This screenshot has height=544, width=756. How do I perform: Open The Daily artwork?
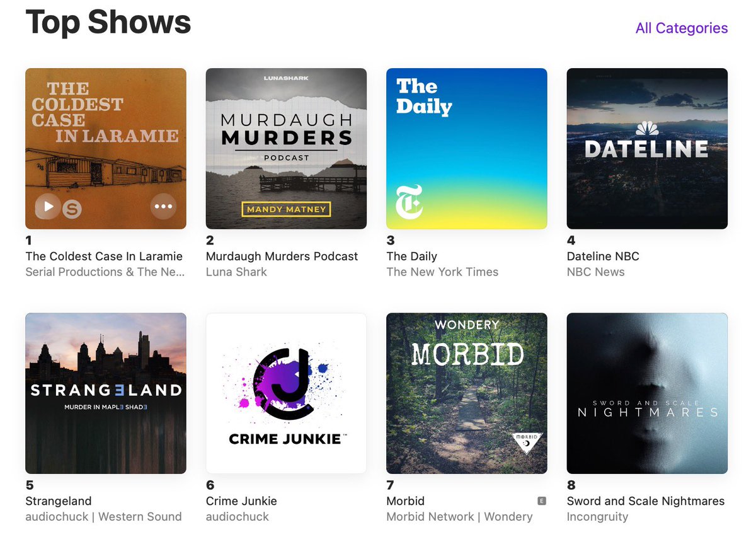[466, 148]
